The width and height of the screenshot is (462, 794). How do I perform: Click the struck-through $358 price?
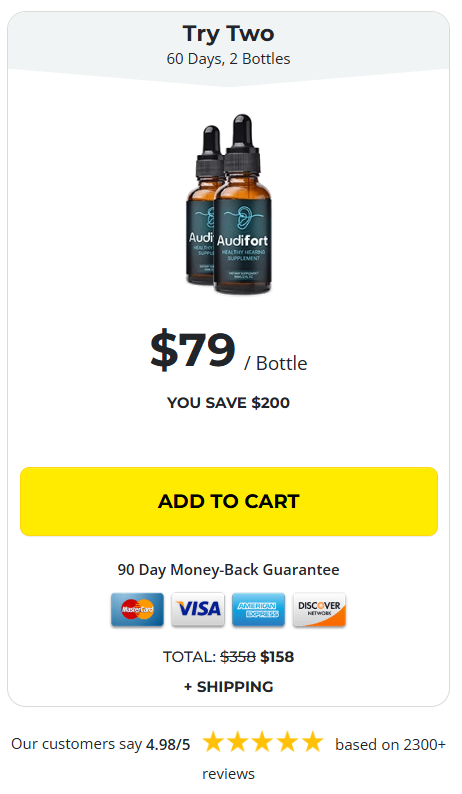pos(238,657)
